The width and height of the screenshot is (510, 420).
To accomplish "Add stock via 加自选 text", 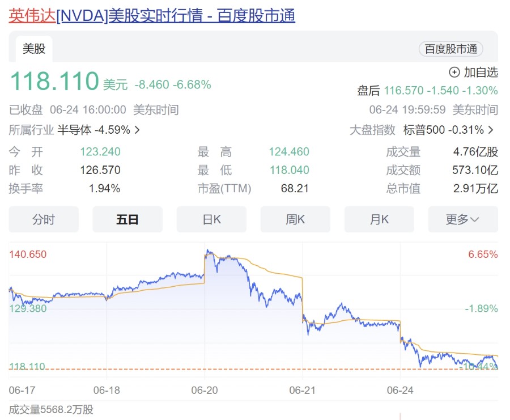I will [x=481, y=72].
